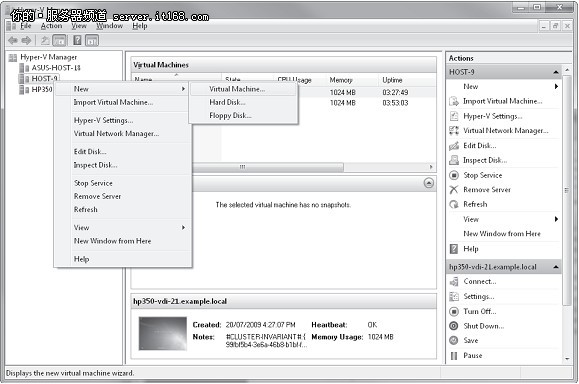Click the Stop Service icon in Actions
Viewport: 579px width, 384px height.
click(x=454, y=175)
